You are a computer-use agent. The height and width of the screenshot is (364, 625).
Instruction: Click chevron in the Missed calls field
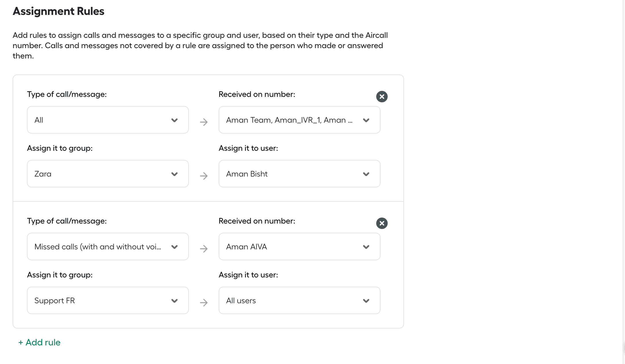click(x=174, y=247)
